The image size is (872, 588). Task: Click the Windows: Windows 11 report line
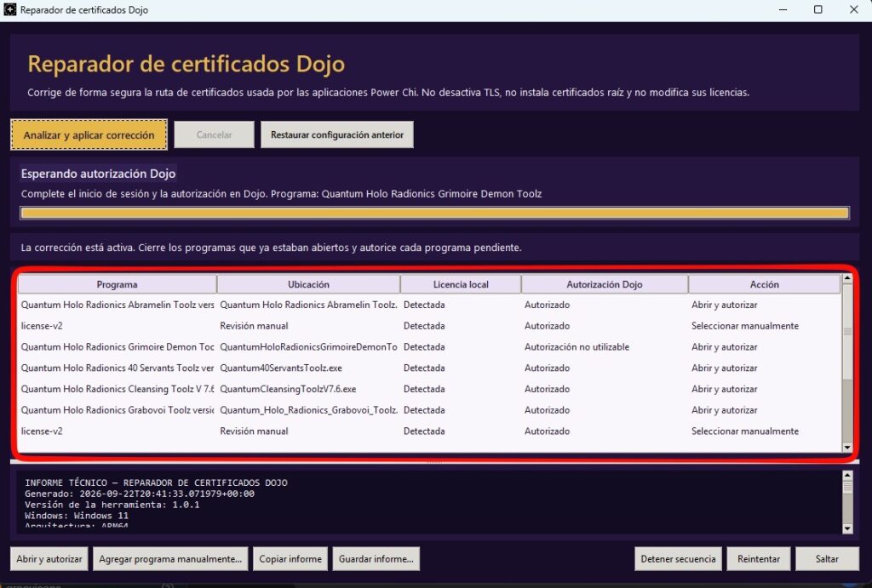[x=76, y=515]
